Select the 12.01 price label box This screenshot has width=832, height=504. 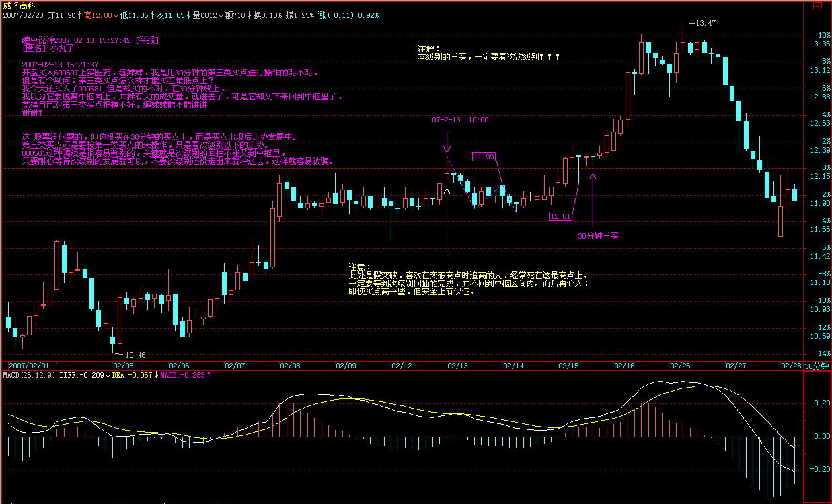tap(560, 216)
